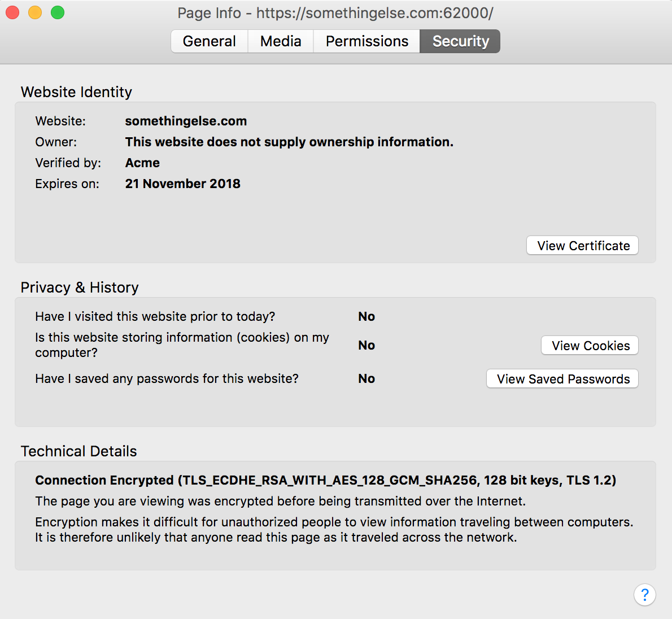Minimize the window with the yellow button
This screenshot has width=672, height=619.
pos(35,12)
